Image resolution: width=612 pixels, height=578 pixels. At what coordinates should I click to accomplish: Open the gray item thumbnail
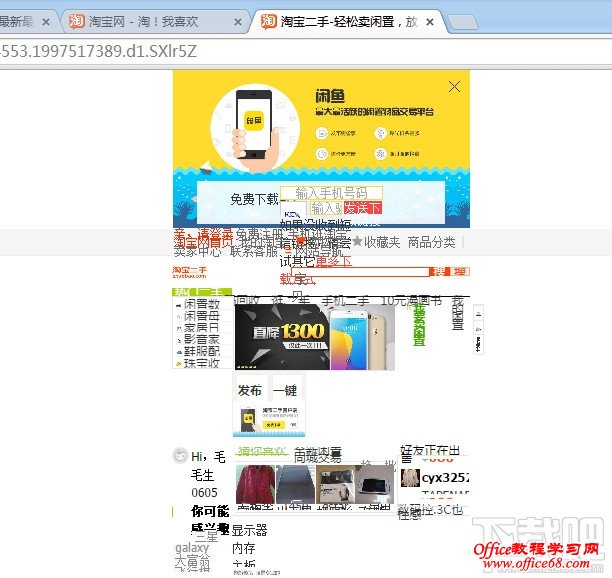(295, 484)
